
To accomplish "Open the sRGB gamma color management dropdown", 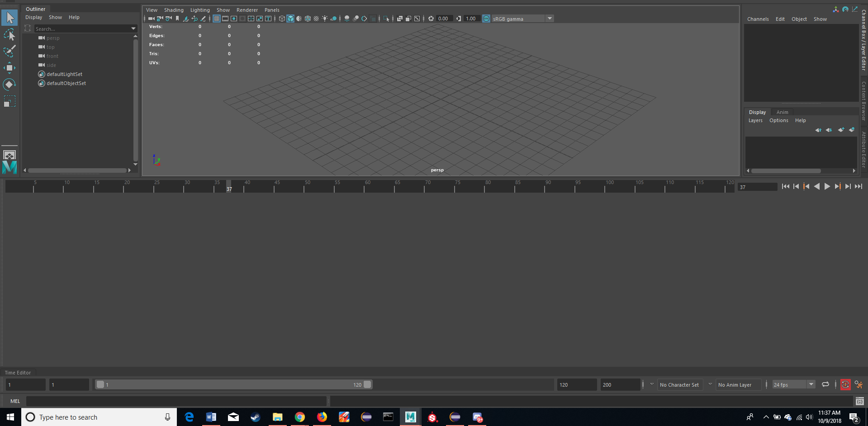I will click(549, 19).
